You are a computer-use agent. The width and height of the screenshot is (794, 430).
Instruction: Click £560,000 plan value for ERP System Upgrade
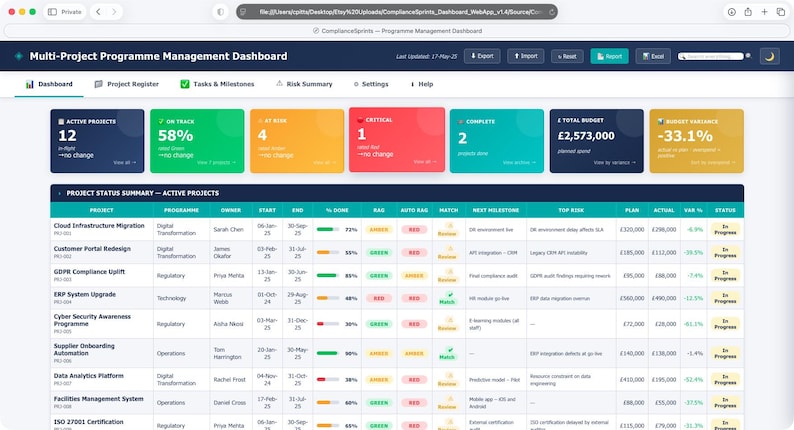coord(632,298)
